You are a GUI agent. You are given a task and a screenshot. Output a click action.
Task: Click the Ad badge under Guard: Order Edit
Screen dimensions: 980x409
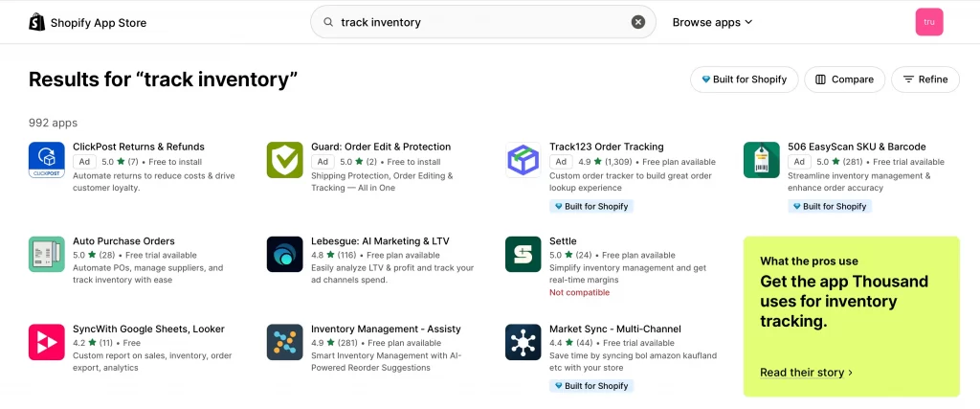[323, 162]
